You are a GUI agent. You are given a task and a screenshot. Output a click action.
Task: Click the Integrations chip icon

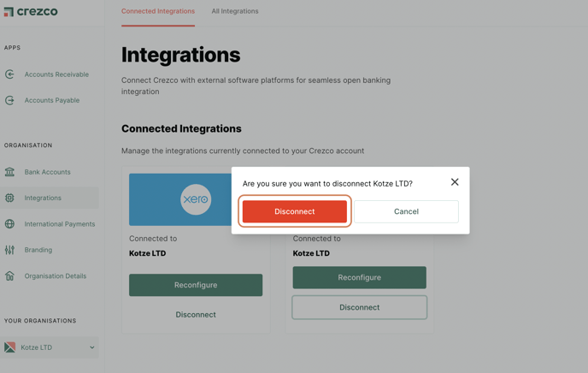(x=9, y=198)
